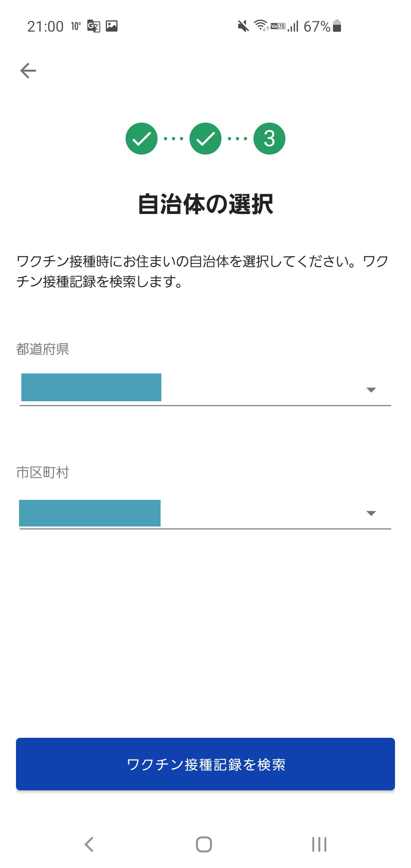Tap the muted sound status icon
The width and height of the screenshot is (411, 868).
click(243, 26)
